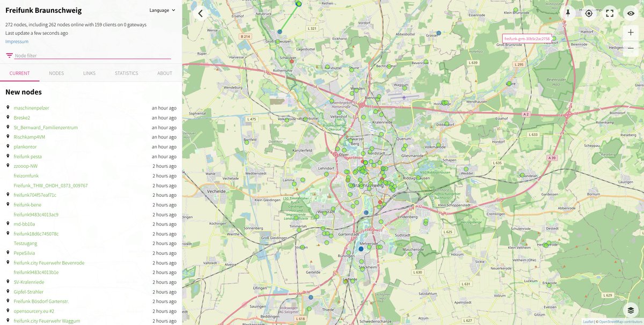Open node Freifunk_THW_OHDH_0373_009767
Viewport: 644px width, 325px height.
(51, 185)
